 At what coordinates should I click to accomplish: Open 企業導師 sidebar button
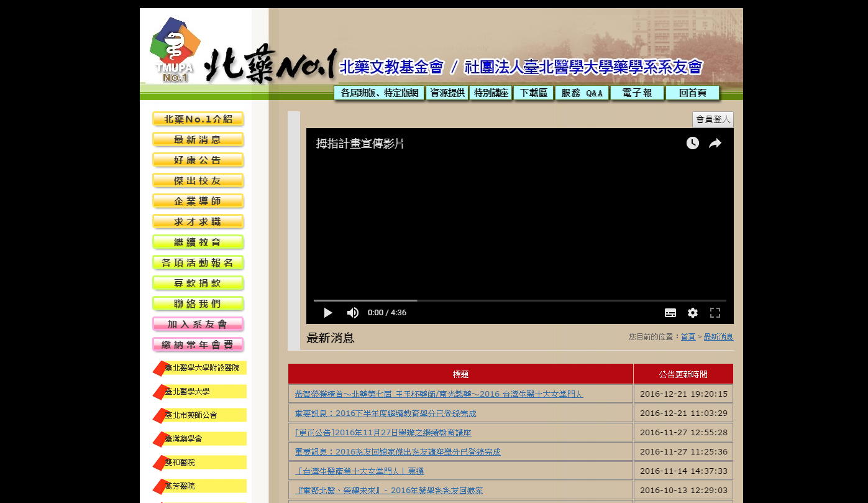pos(198,201)
